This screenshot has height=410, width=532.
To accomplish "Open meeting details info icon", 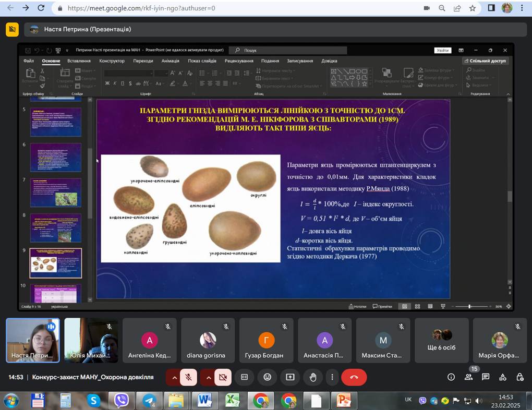I will [451, 377].
